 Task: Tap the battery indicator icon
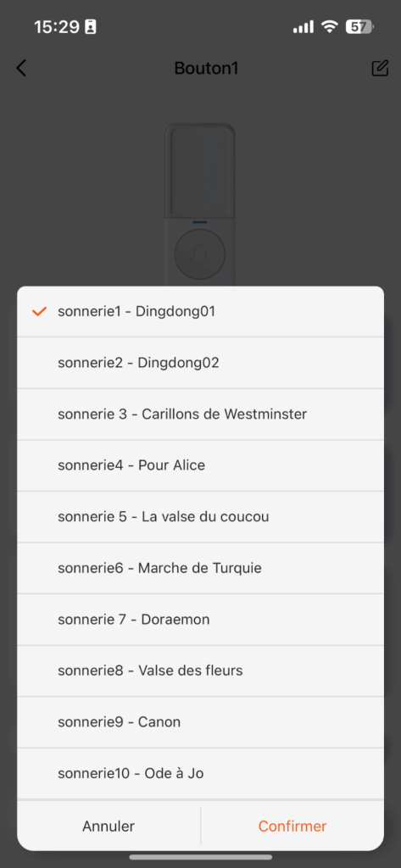pyautogui.click(x=360, y=26)
